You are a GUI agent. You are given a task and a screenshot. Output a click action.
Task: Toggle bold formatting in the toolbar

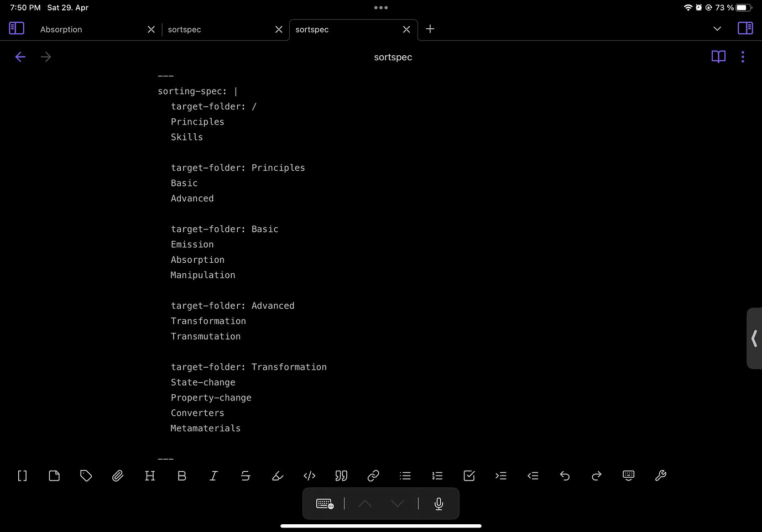[x=182, y=476]
